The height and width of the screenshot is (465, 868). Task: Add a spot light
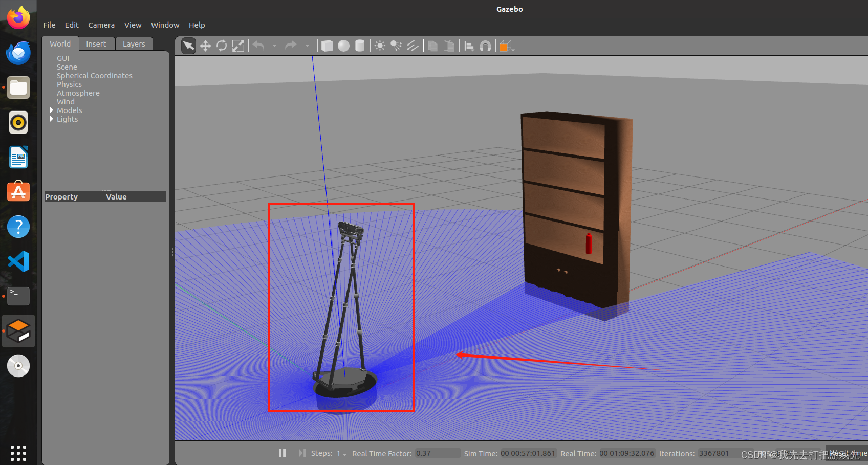pos(396,46)
